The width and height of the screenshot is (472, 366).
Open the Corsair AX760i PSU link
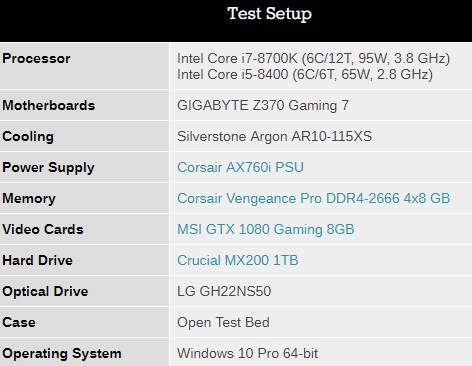pyautogui.click(x=240, y=167)
